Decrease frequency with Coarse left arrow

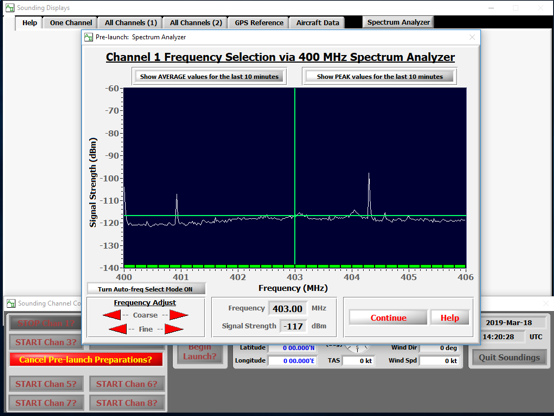point(112,315)
